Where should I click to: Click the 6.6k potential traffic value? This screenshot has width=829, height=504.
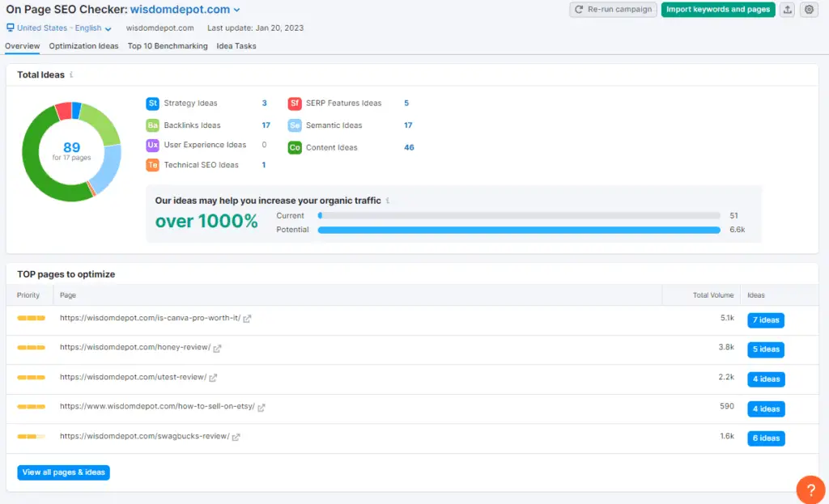click(x=738, y=229)
